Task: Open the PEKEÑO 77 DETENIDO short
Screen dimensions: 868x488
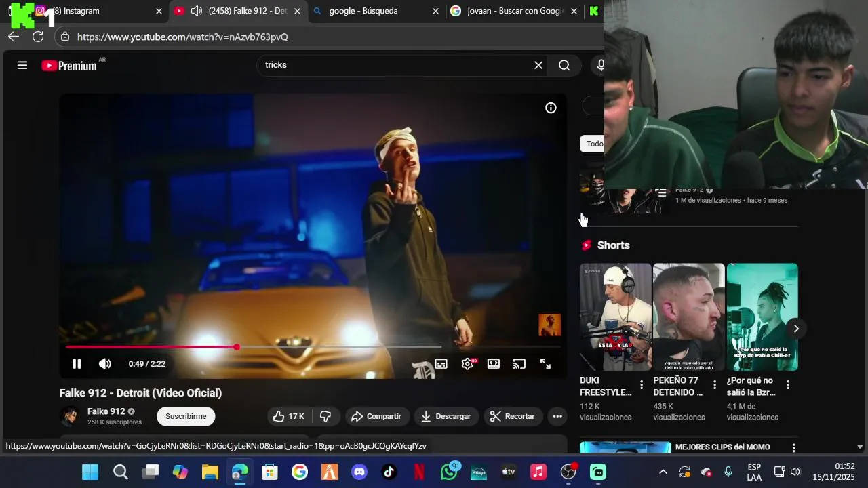Action: [x=688, y=317]
